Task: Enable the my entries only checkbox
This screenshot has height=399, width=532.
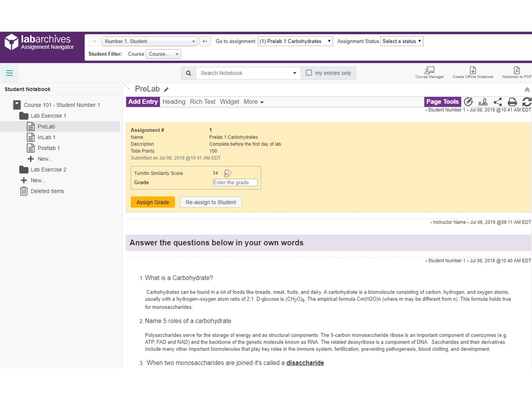Action: (x=309, y=73)
